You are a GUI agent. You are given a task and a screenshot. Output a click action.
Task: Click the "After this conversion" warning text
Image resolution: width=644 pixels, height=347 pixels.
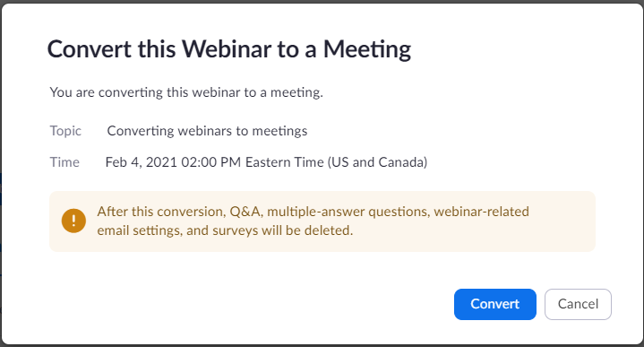(x=161, y=212)
